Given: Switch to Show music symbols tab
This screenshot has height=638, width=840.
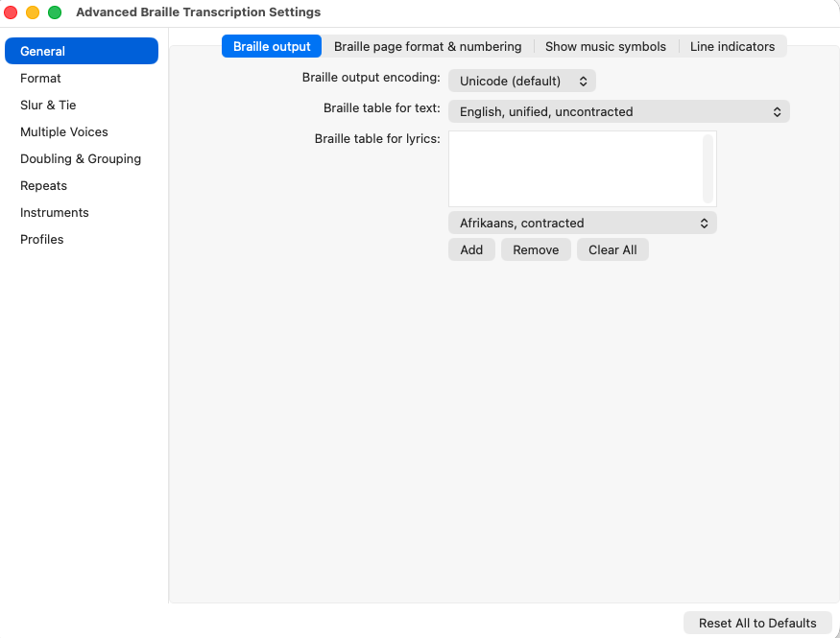Looking at the screenshot, I should pyautogui.click(x=605, y=46).
